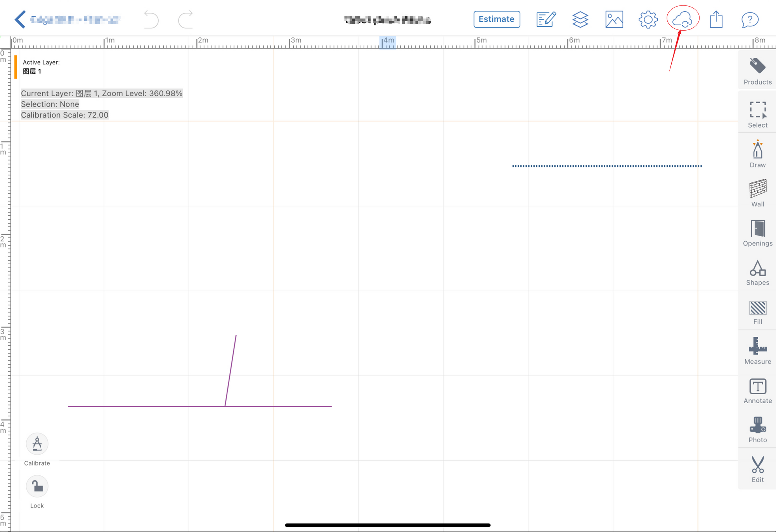This screenshot has width=776, height=532.
Task: Activate the Measure tool
Action: pos(757,350)
